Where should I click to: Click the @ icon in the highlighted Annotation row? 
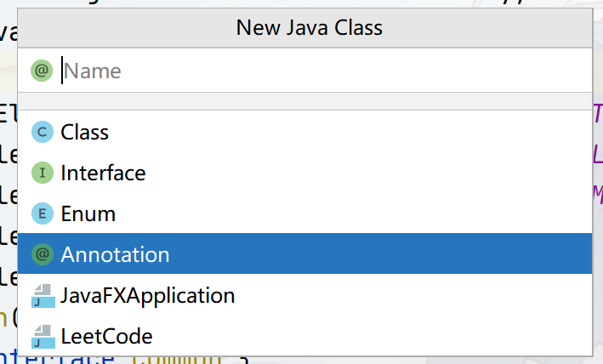[x=43, y=254]
